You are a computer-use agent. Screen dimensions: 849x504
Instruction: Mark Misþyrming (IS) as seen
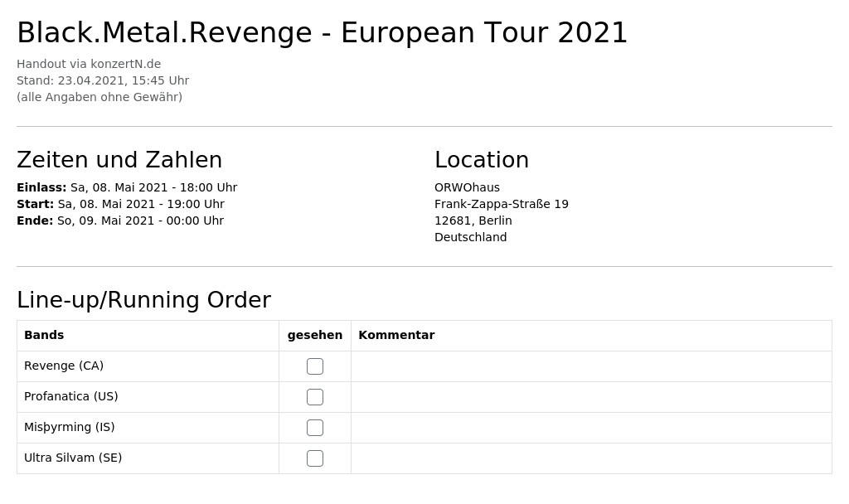click(x=314, y=428)
